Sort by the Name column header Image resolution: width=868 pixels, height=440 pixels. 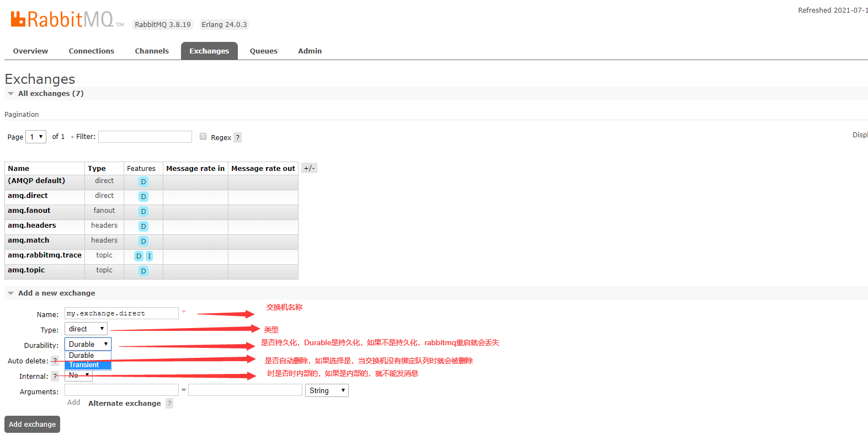click(19, 169)
